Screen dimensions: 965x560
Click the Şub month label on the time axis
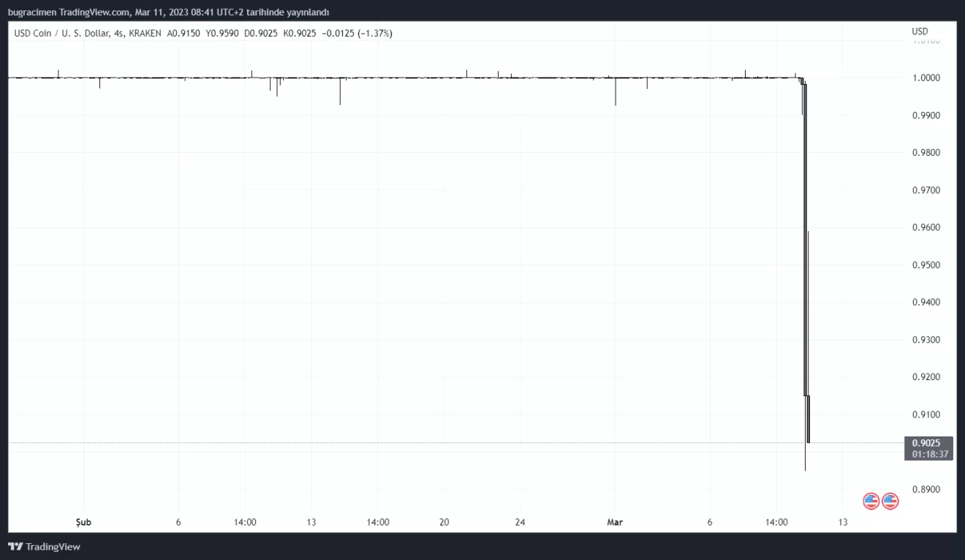tap(84, 522)
